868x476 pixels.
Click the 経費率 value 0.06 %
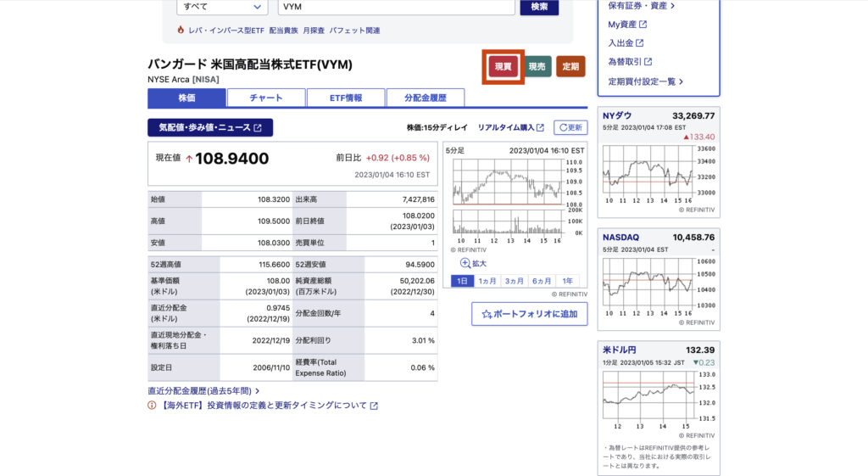[x=423, y=367]
